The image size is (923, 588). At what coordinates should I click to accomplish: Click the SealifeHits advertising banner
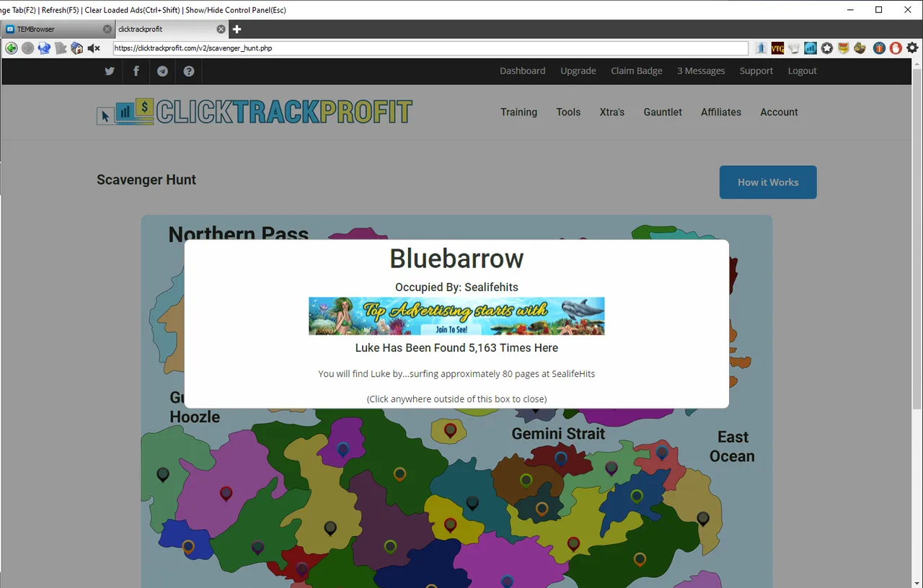pos(456,316)
